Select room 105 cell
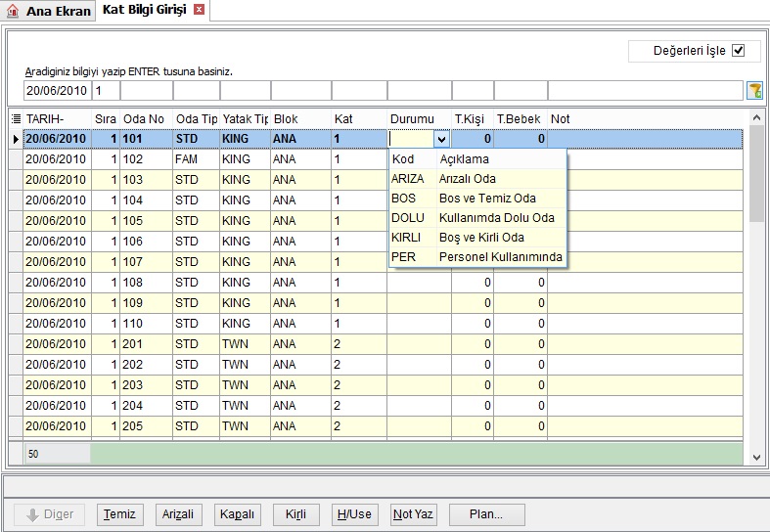The height and width of the screenshot is (532, 770). click(x=147, y=221)
